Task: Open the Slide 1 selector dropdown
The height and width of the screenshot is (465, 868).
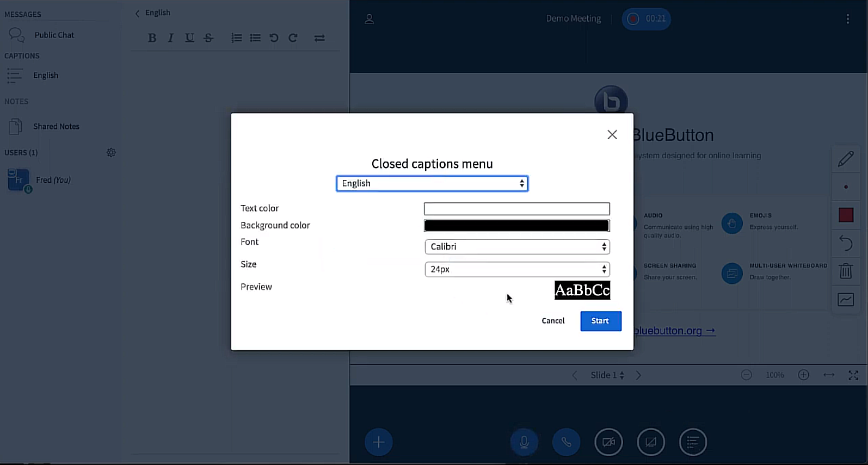Action: click(607, 375)
